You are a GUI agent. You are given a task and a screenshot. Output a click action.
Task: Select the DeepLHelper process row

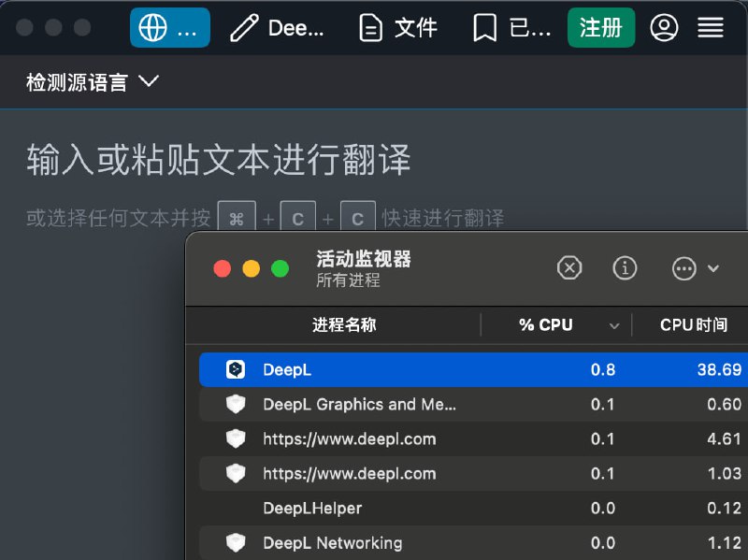374,509
